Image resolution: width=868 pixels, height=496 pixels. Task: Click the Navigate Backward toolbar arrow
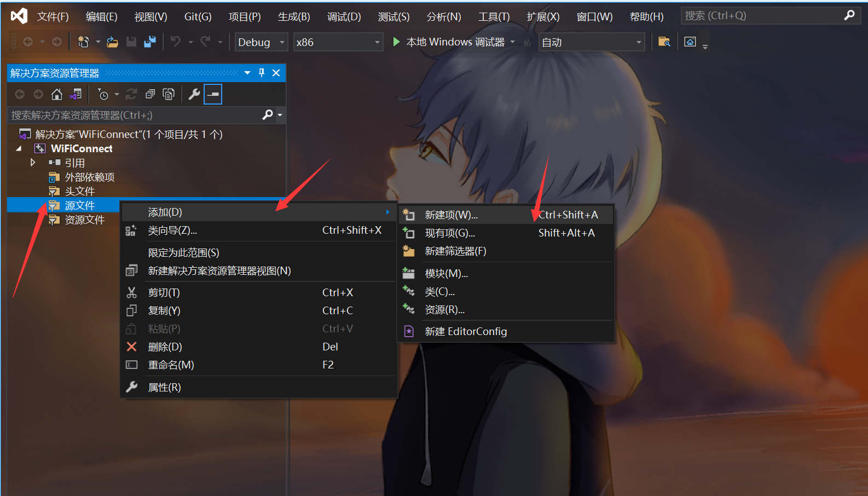click(x=28, y=42)
